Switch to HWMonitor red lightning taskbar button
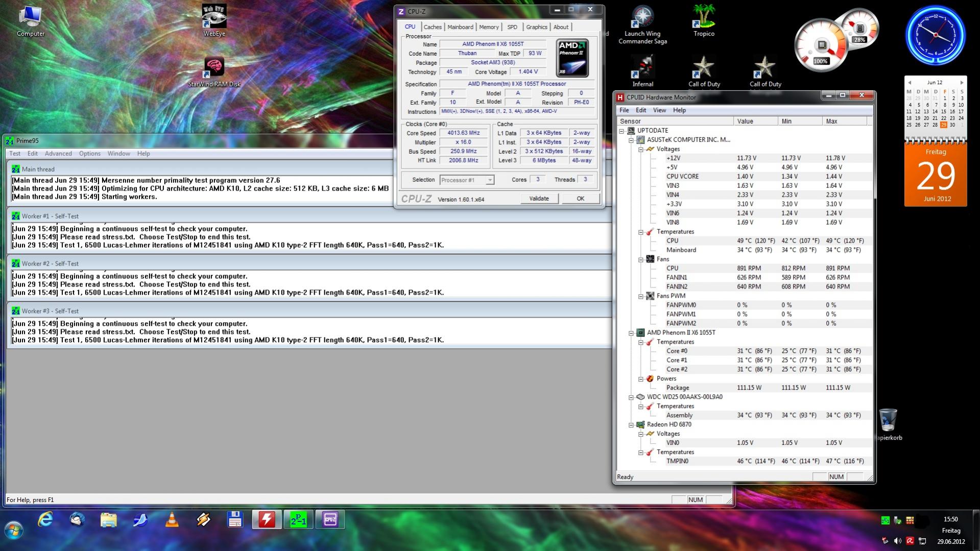980x551 pixels. (267, 520)
